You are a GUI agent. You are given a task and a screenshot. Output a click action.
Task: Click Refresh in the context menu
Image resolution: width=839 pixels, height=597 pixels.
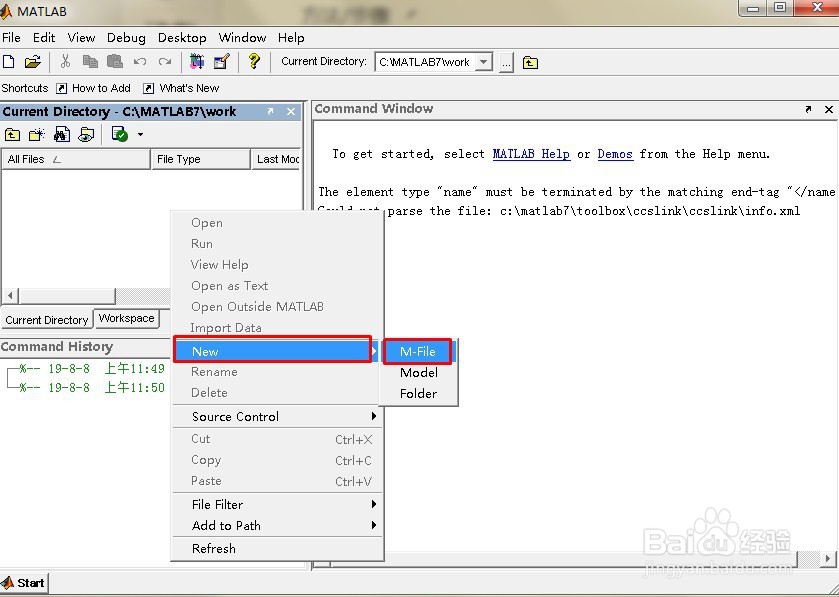[x=276, y=548]
